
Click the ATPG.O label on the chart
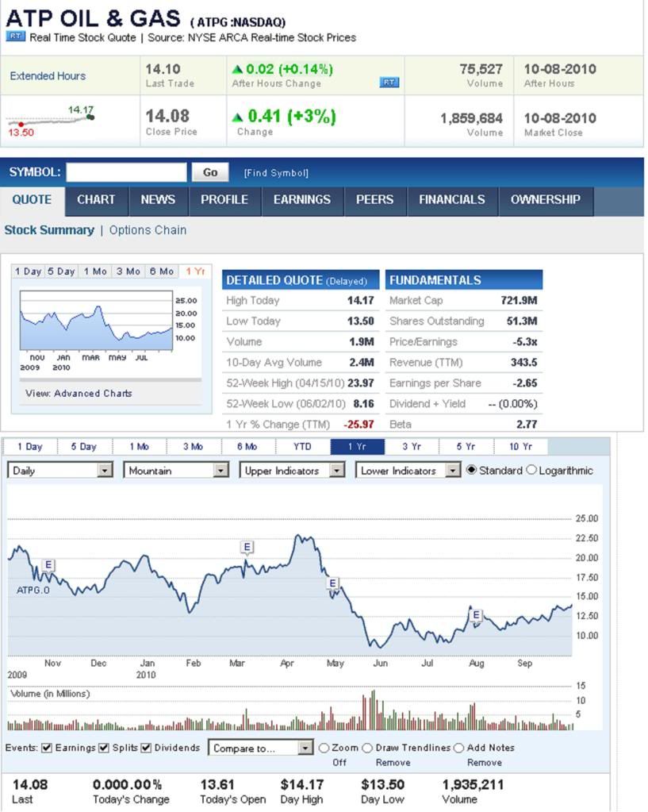click(33, 590)
